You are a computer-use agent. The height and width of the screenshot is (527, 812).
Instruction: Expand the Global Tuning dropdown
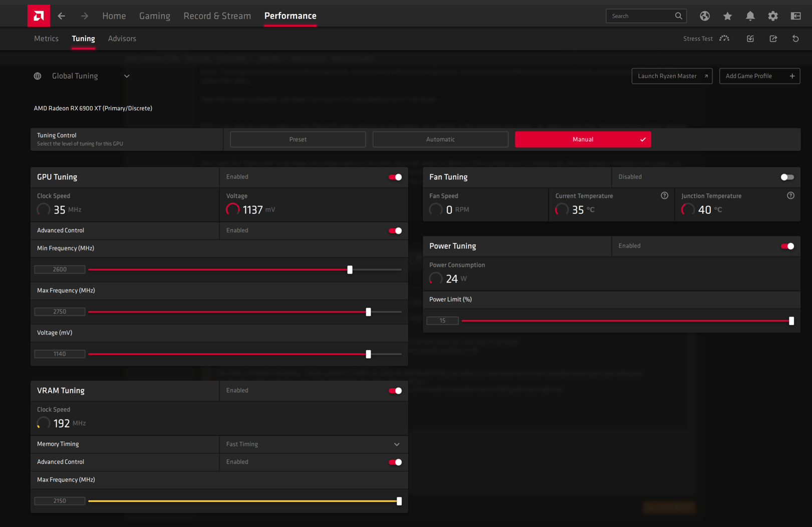pyautogui.click(x=127, y=76)
